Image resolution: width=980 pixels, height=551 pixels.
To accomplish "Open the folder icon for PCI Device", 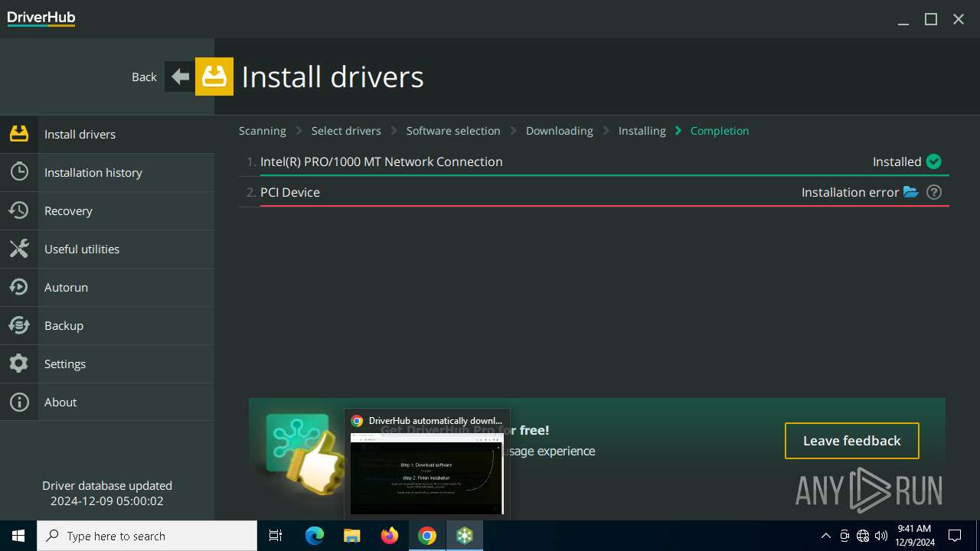I will [910, 192].
